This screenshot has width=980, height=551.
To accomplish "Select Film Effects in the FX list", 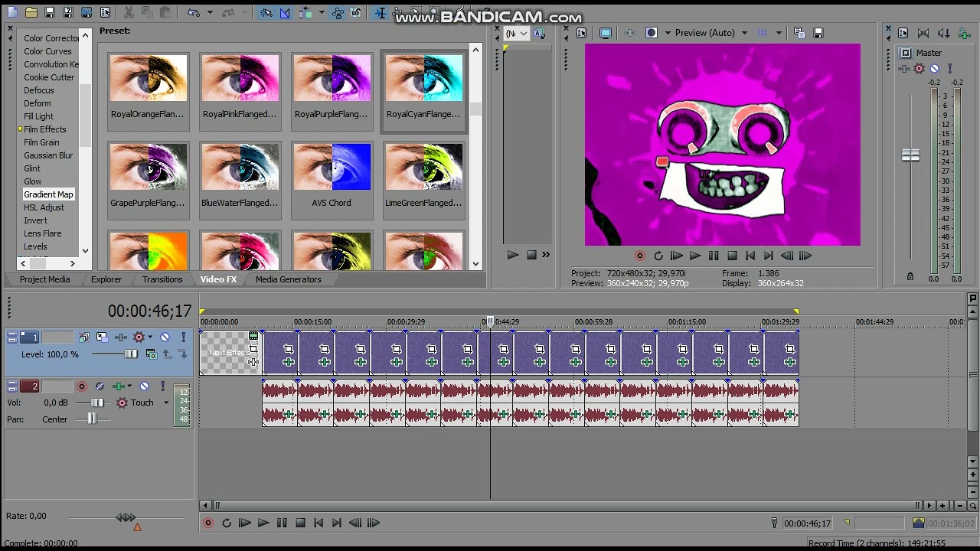I will coord(44,129).
